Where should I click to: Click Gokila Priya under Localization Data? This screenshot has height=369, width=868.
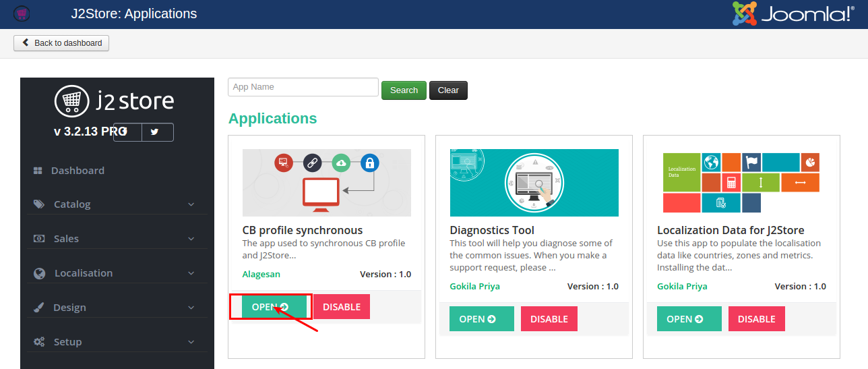tap(683, 287)
